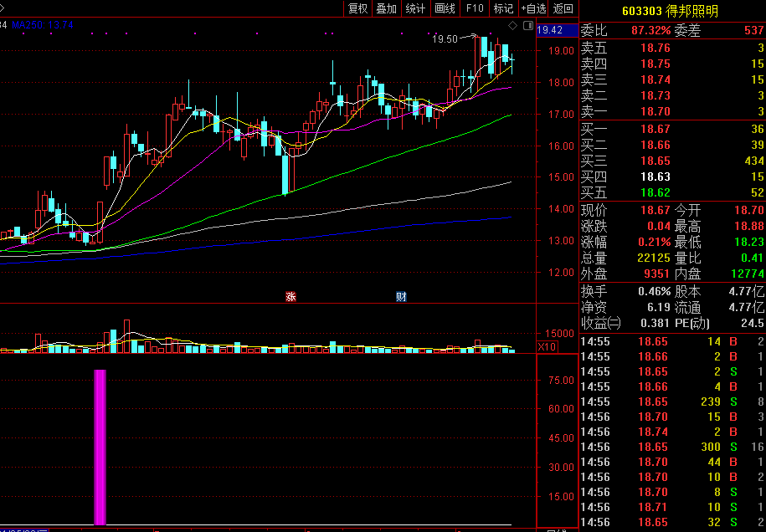Click the 总量 22125 volume value

coord(654,258)
